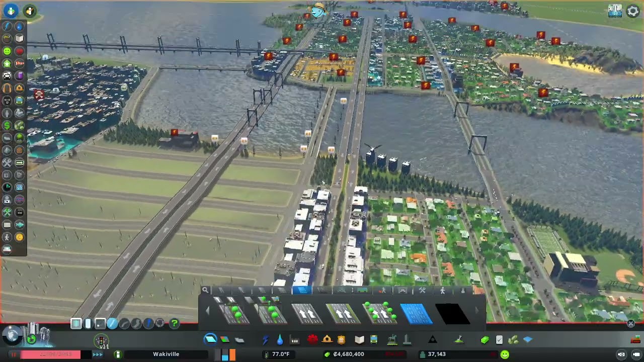Screen dimensions: 644x362
Task: Open the Garbage and Industry build menu
Action: (294, 340)
